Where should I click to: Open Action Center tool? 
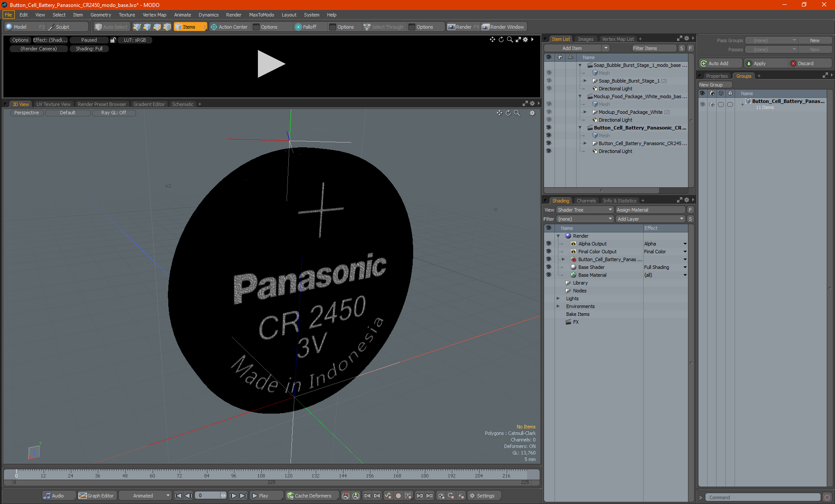coord(229,27)
